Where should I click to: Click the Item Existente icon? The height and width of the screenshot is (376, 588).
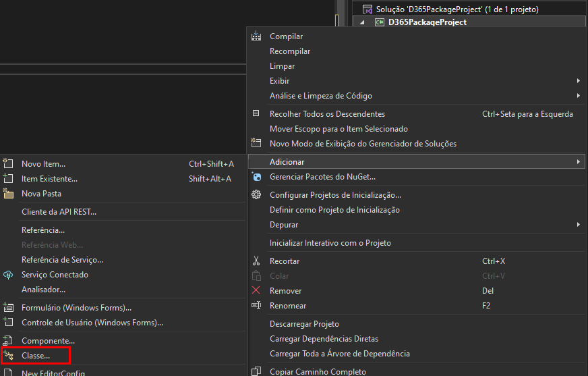pos(8,179)
